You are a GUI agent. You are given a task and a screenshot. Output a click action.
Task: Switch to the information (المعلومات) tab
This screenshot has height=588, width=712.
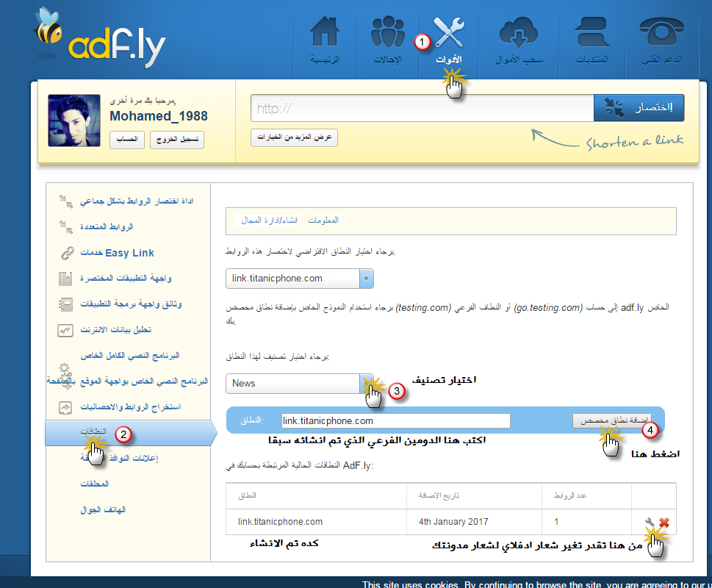[x=323, y=220]
